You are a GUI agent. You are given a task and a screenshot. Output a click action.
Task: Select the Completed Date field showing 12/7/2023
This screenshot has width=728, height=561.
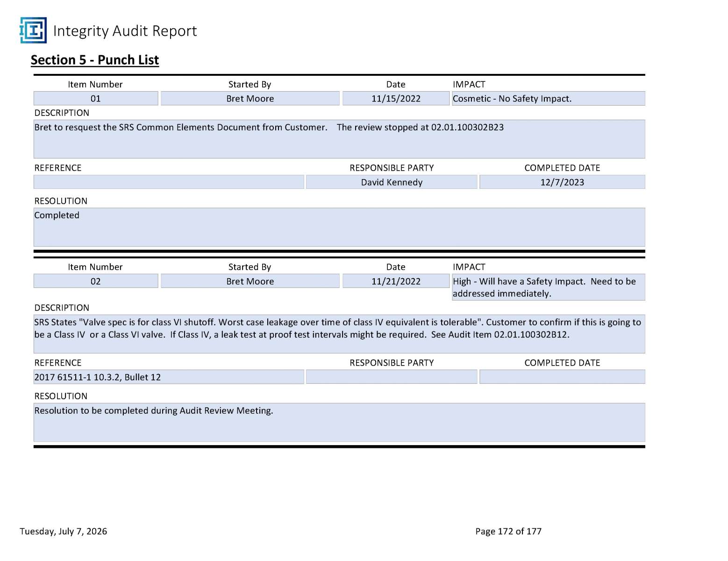coord(562,182)
